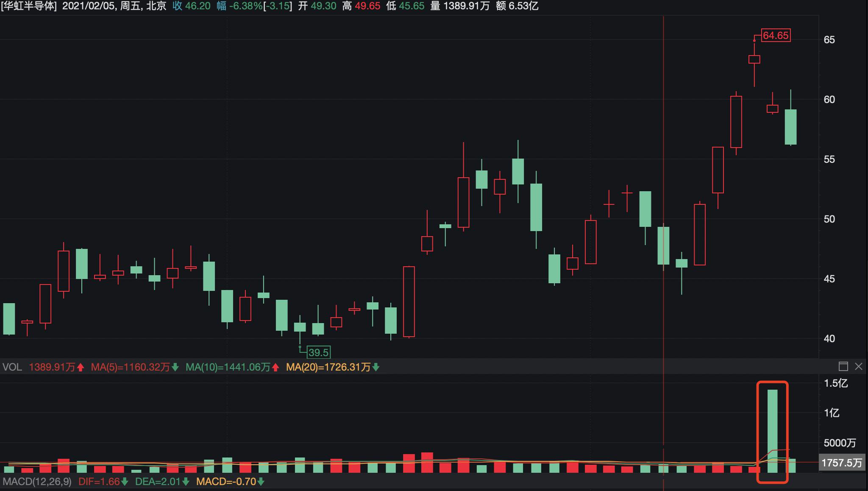Close the VOL indicator panel
Image resolution: width=868 pixels, height=491 pixels.
coord(859,367)
